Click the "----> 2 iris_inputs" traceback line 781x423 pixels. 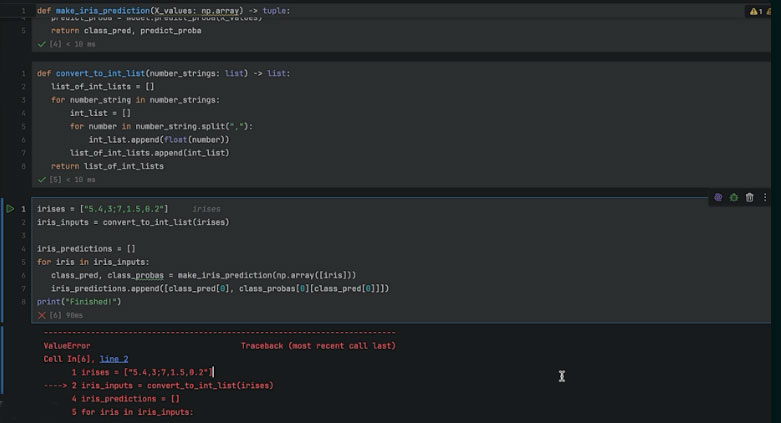(x=158, y=385)
